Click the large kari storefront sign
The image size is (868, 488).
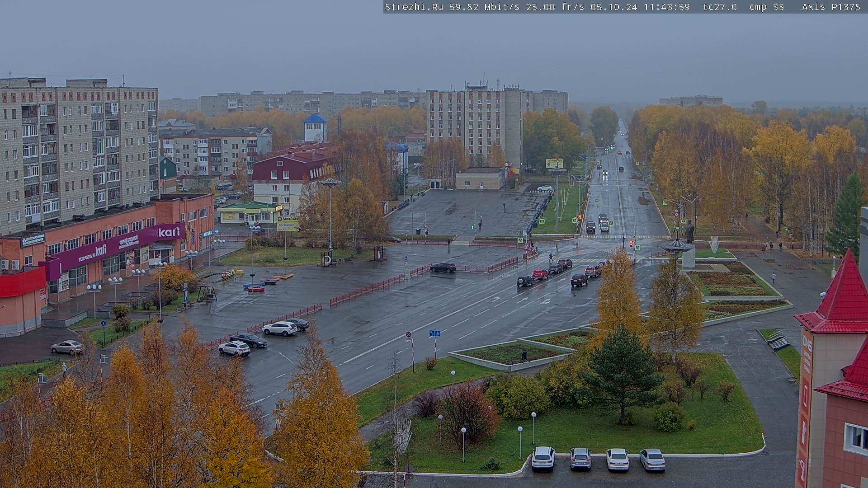tap(169, 232)
